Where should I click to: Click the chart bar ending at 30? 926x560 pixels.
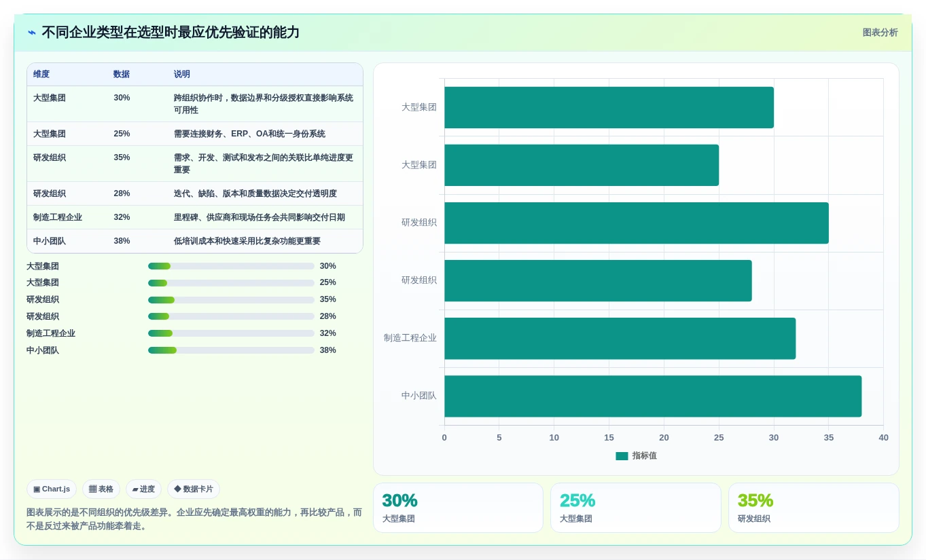click(609, 107)
